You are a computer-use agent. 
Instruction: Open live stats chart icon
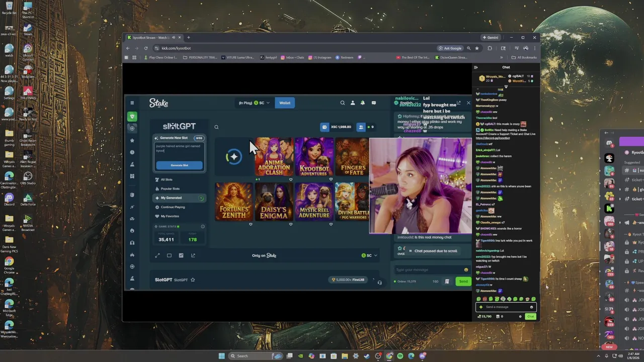pos(181,255)
